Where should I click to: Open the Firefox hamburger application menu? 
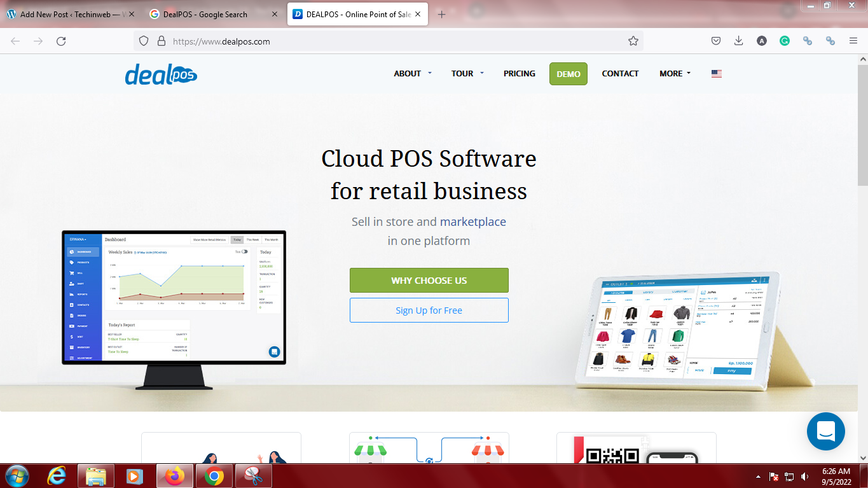coord(853,41)
